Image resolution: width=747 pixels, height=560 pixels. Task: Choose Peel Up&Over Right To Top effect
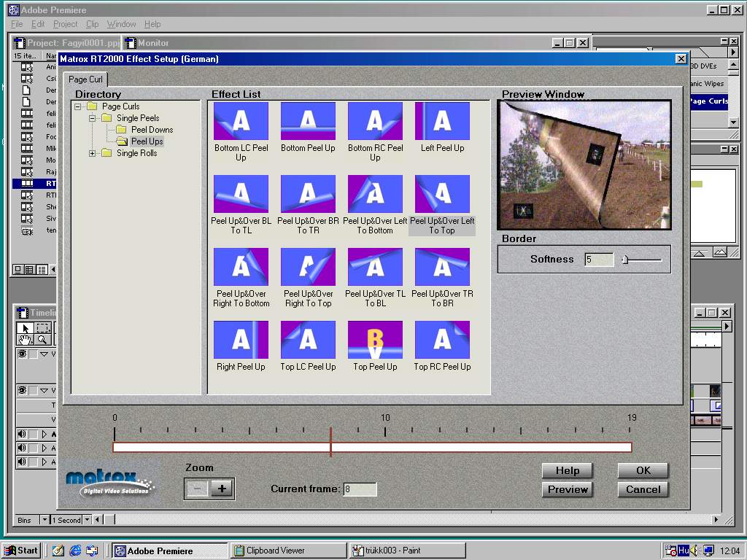click(x=308, y=267)
